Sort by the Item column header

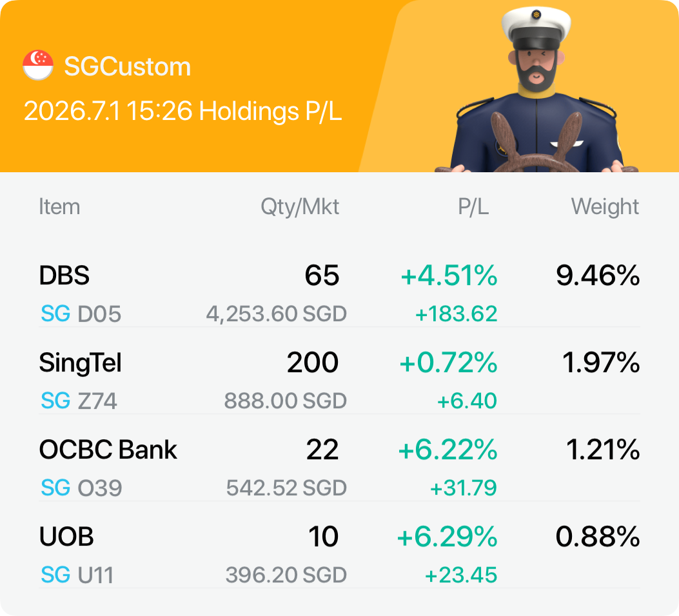59,206
